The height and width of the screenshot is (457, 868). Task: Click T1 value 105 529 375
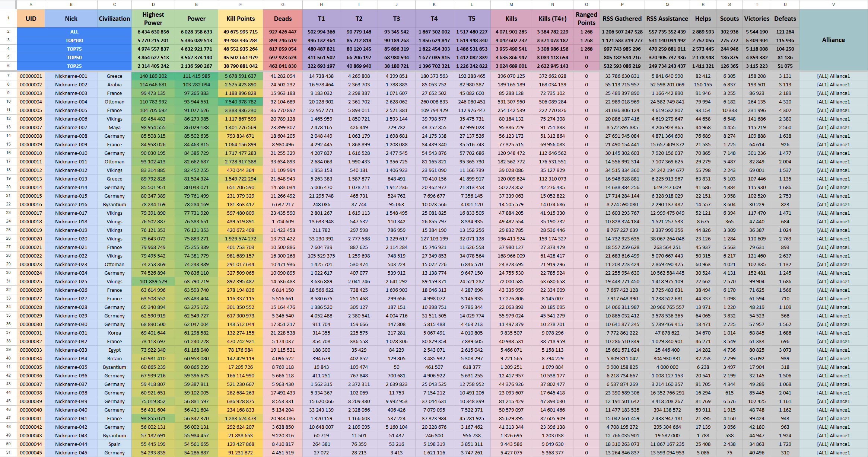pyautogui.click(x=321, y=256)
